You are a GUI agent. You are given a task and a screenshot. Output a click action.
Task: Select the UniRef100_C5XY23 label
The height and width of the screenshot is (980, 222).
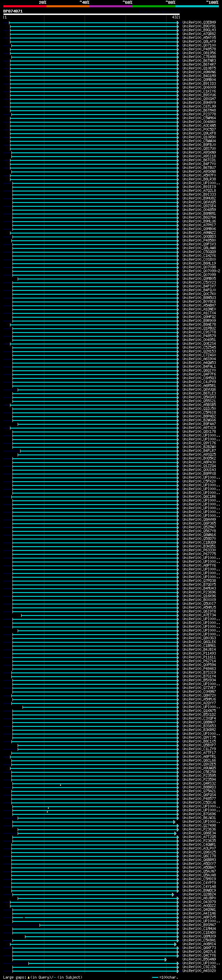199,282
